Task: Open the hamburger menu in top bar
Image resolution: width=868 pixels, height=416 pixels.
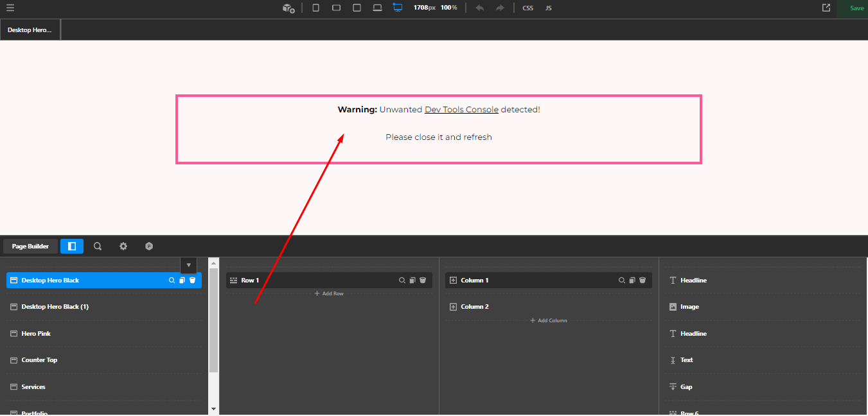Action: [10, 8]
